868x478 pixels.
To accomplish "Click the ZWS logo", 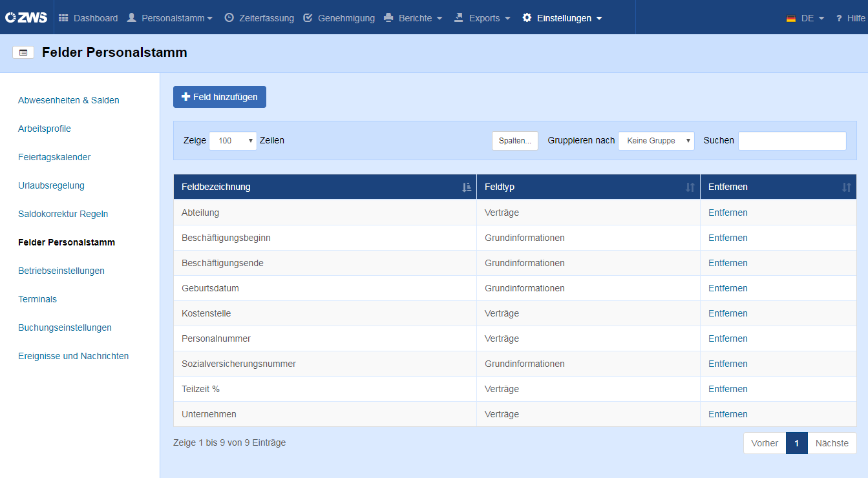I will [26, 17].
